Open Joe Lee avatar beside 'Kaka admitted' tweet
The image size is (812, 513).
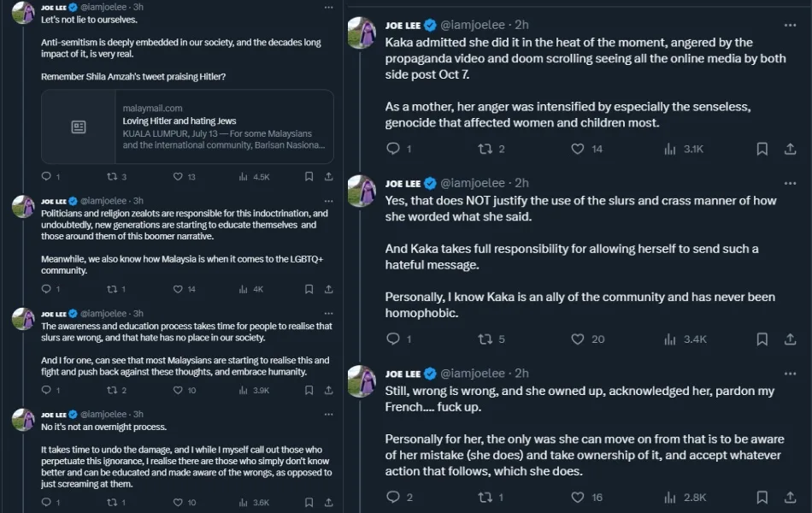(x=362, y=32)
